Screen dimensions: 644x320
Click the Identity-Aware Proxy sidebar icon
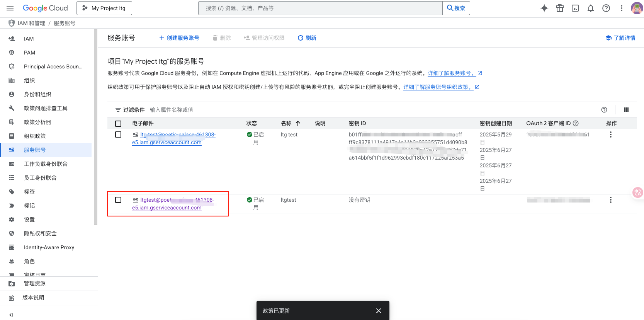click(x=12, y=247)
